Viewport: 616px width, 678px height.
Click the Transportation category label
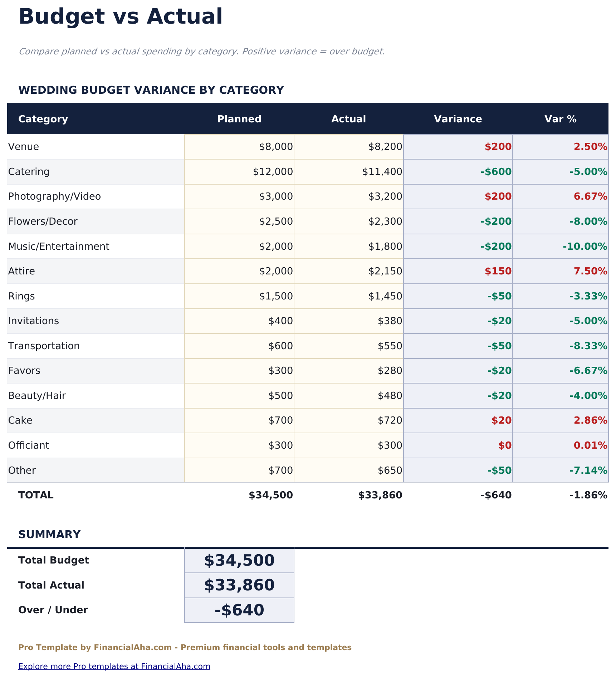point(44,346)
